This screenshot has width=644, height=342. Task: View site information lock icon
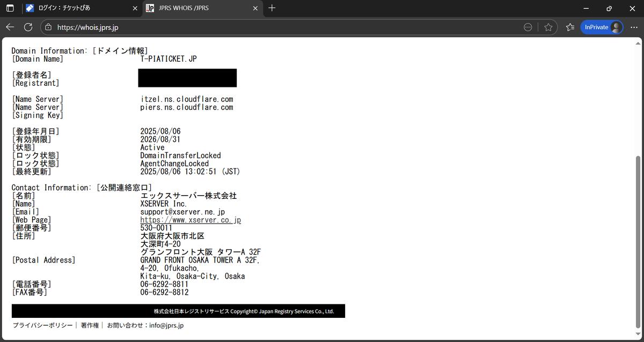click(48, 27)
